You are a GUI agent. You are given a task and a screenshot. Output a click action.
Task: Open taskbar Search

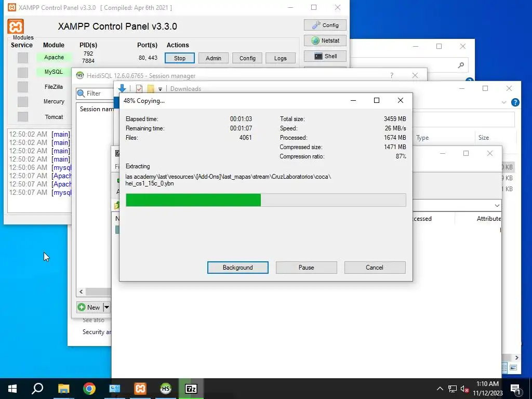(x=37, y=389)
